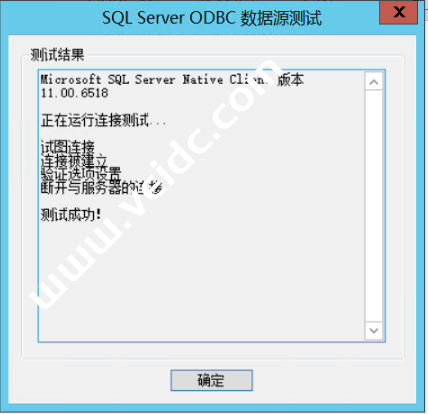This screenshot has width=428, height=414.
Task: Close the SQL Server ODBC test dialog
Action: pos(398,12)
